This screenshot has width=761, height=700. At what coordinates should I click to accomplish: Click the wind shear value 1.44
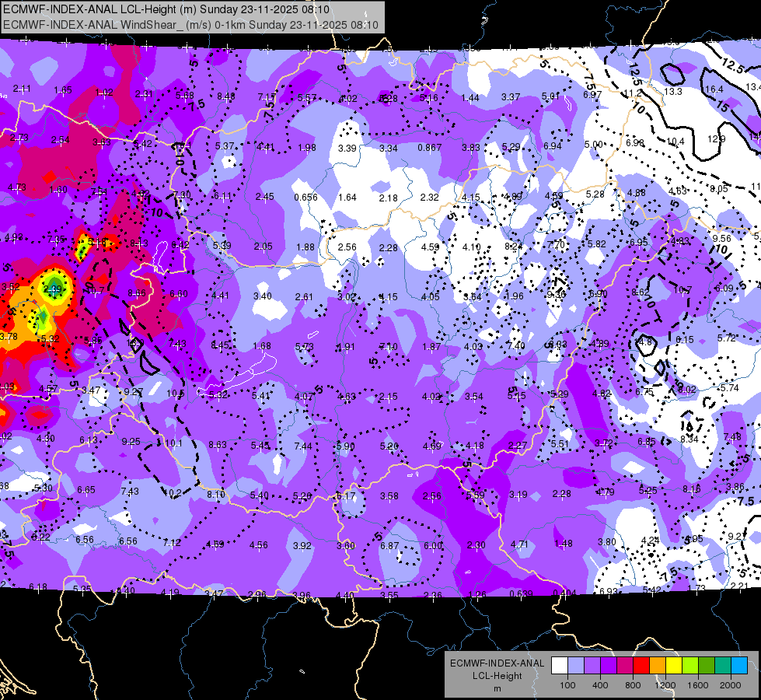tap(470, 98)
